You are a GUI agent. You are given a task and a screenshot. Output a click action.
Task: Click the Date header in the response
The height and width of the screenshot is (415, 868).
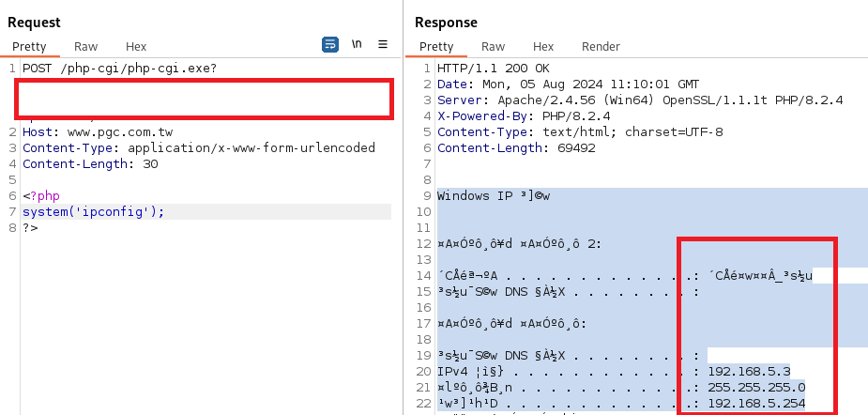tap(568, 85)
